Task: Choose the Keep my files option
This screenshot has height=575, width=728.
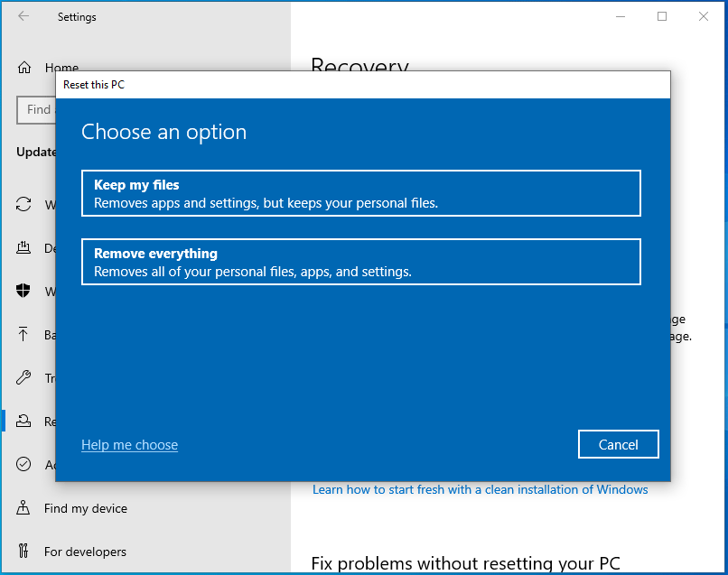Action: point(360,193)
